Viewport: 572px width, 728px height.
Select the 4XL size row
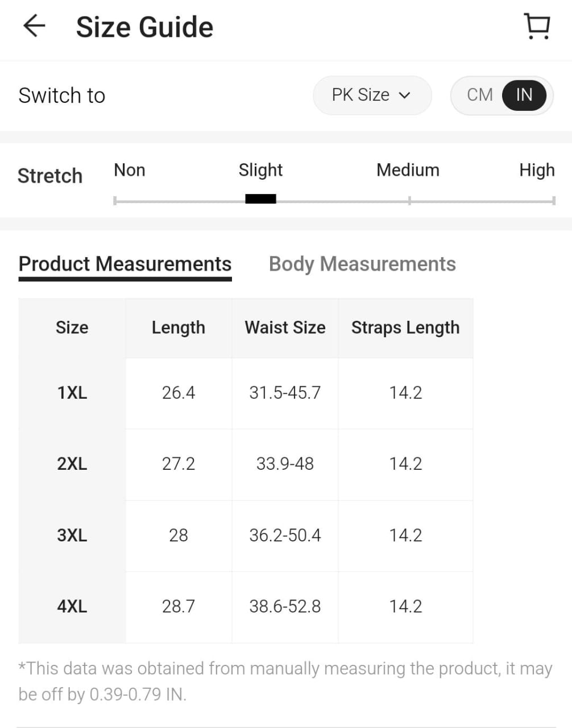point(72,606)
